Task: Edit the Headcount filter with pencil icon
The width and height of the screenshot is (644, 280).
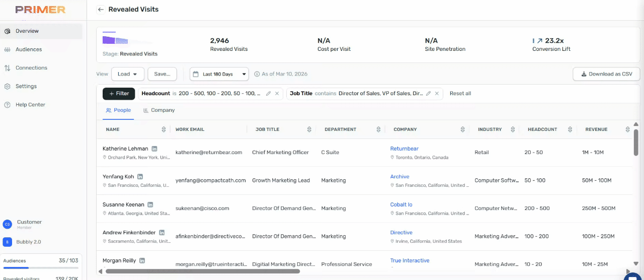Action: point(268,94)
